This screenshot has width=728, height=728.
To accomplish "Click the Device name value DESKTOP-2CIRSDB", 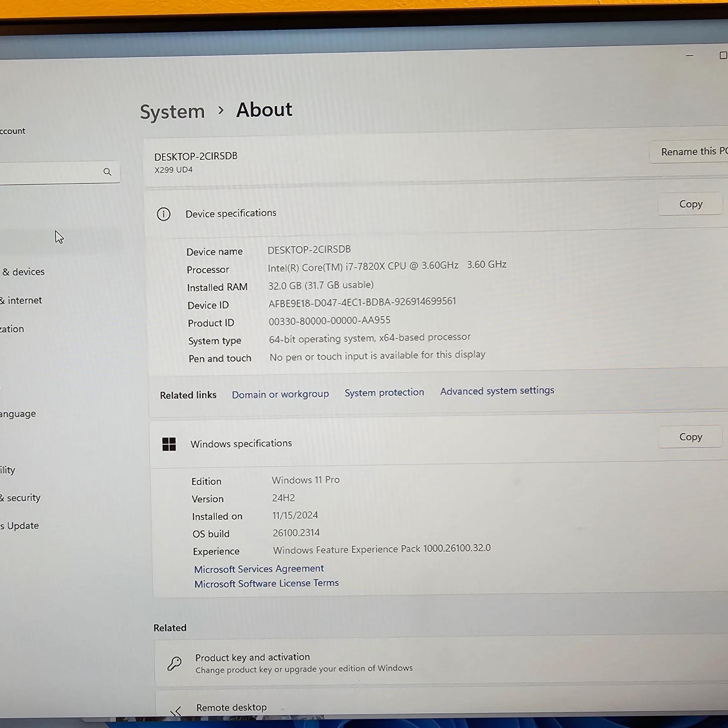I will 309,250.
